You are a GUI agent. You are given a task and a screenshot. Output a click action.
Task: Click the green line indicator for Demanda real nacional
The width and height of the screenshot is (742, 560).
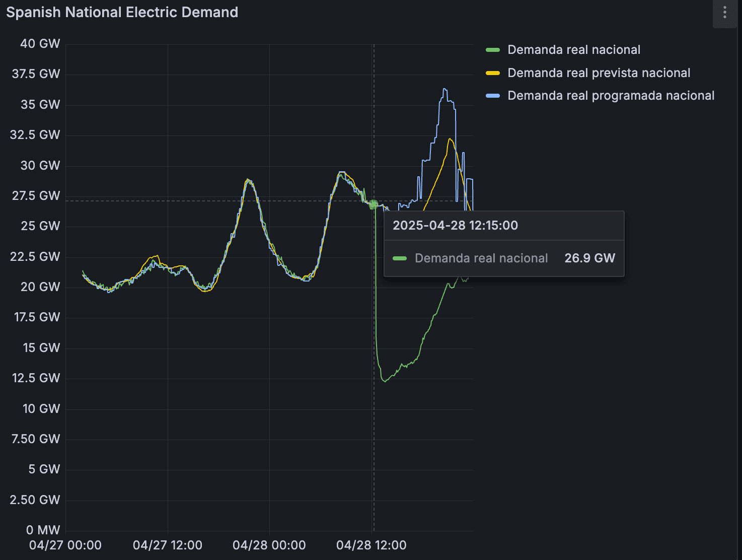tap(492, 49)
